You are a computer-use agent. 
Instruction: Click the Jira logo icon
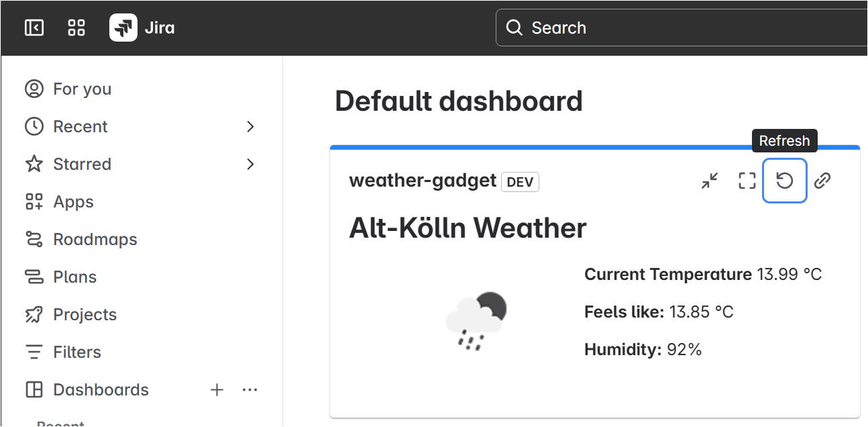(x=123, y=28)
